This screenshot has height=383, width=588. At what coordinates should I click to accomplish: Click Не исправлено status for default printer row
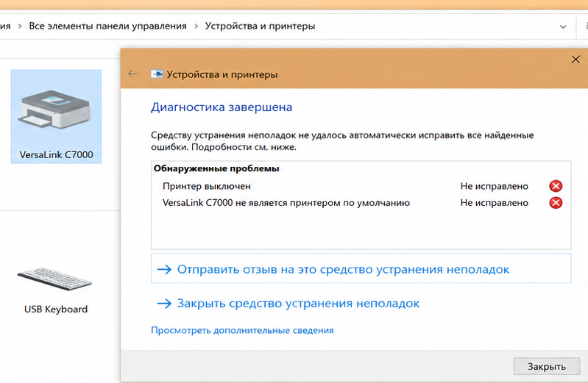coord(495,203)
